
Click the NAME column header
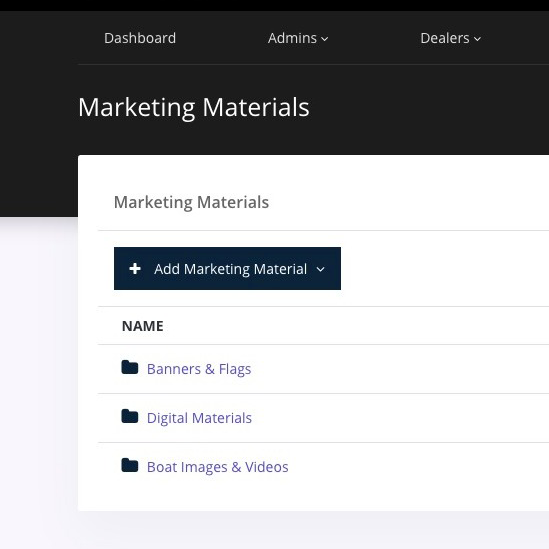tap(143, 326)
